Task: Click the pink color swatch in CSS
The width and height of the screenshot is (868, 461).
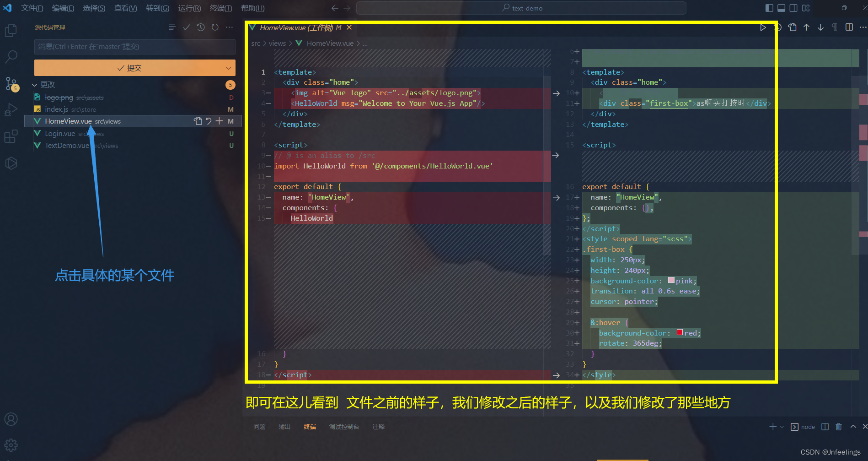Action: 671,280
